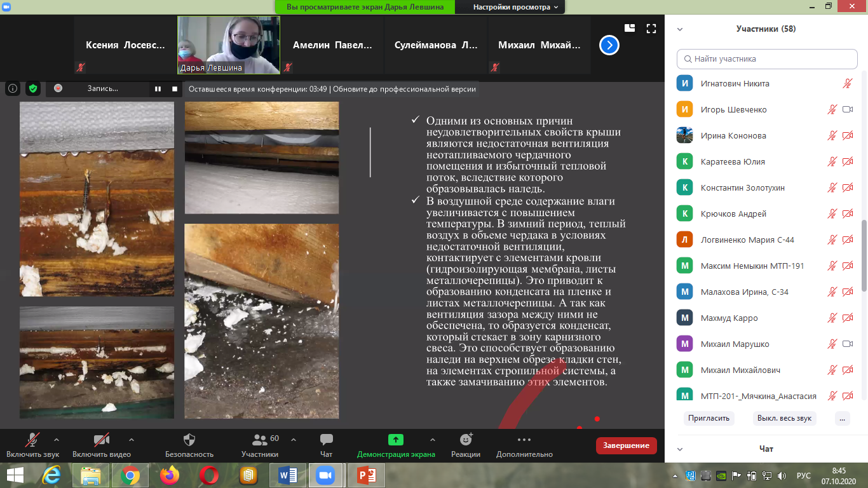Toggle the Участники participants panel
This screenshot has height=488, width=868.
pyautogui.click(x=260, y=445)
